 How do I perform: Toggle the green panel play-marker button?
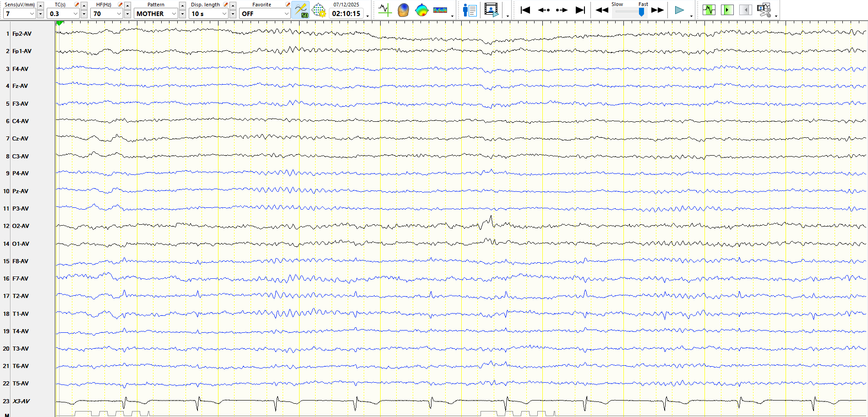[727, 10]
